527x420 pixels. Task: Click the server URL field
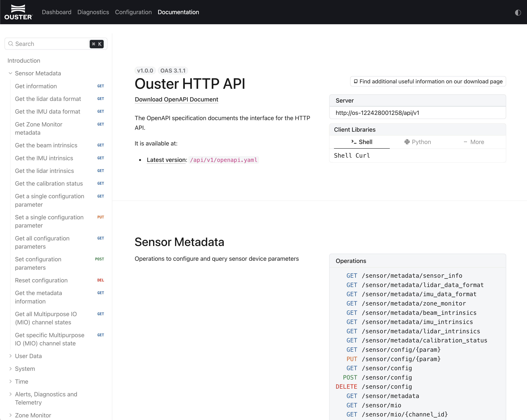pyautogui.click(x=418, y=113)
